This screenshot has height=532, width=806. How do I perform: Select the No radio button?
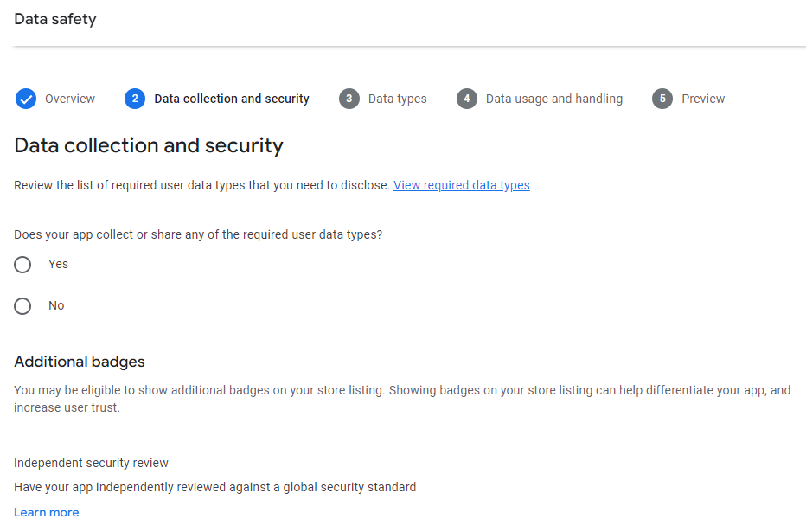point(22,306)
